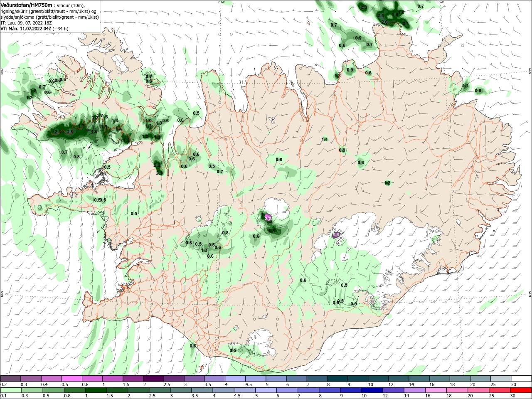Select the 'slydda/snjókoma' description line
The image size is (532, 399).
point(49,17)
